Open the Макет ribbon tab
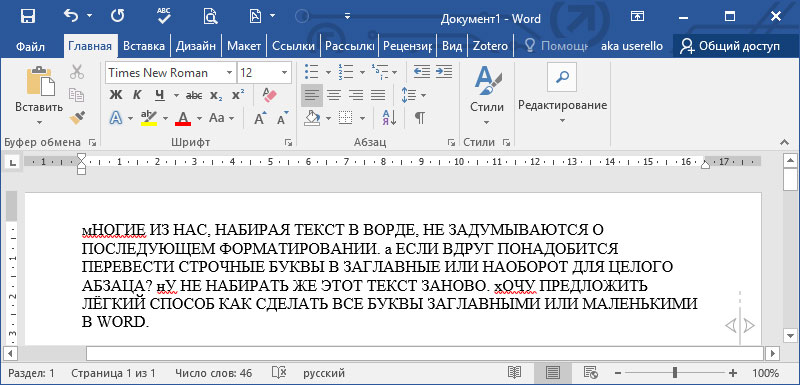800x385 pixels. pos(244,46)
